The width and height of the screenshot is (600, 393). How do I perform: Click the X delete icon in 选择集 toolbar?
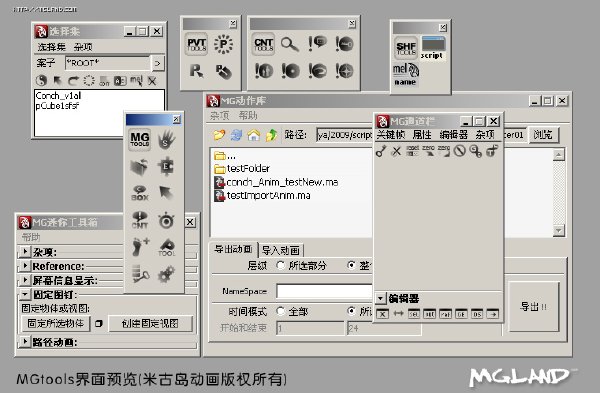point(152,81)
